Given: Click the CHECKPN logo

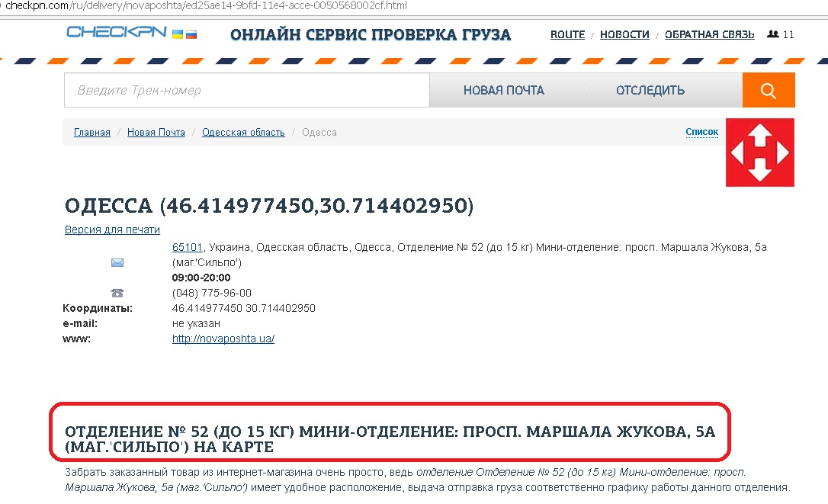Looking at the screenshot, I should (x=117, y=33).
